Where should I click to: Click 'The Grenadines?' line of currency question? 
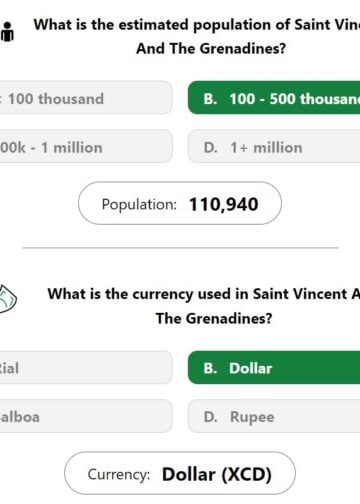214,318
